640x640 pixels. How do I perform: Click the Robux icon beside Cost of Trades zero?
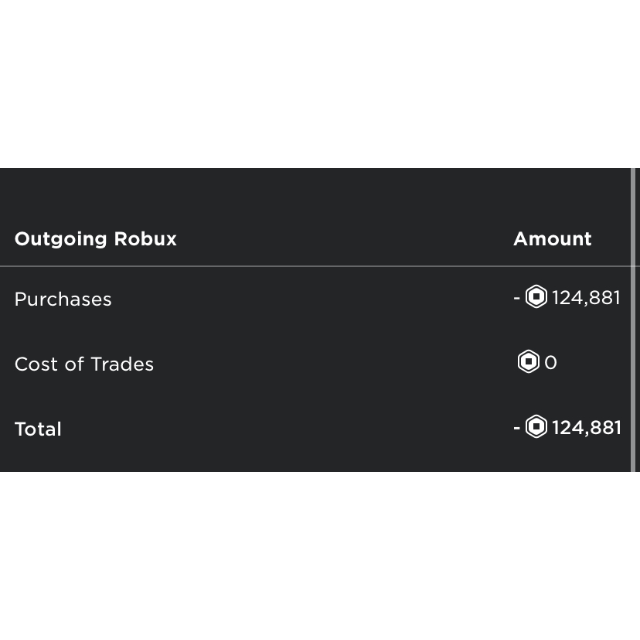point(528,362)
